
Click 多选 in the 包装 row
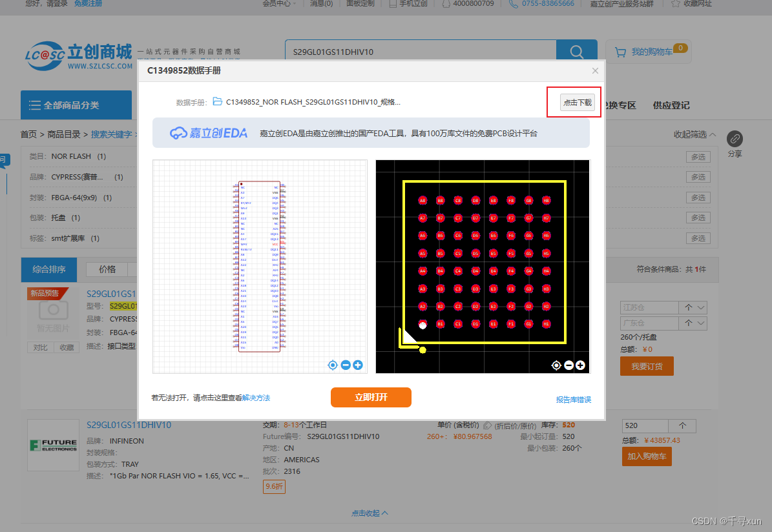(698, 218)
